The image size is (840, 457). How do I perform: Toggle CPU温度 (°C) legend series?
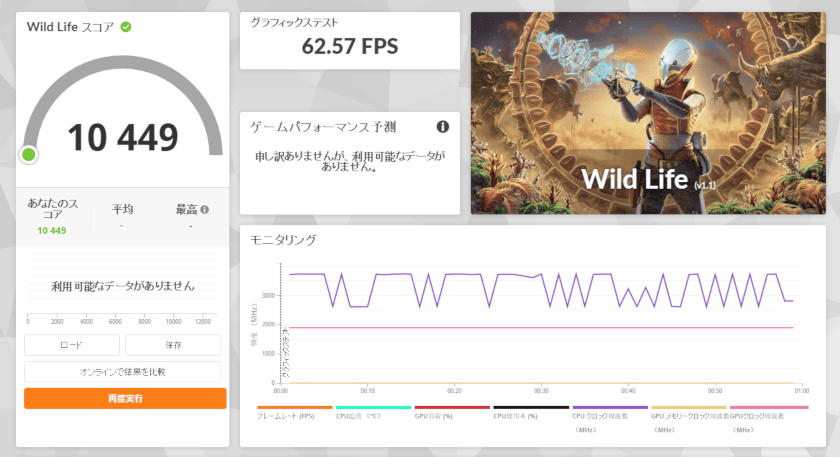(360, 414)
